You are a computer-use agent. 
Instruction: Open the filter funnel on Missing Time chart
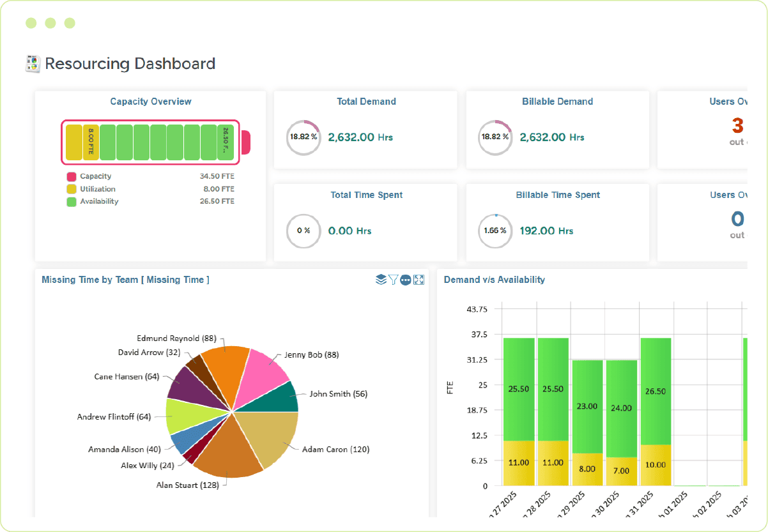[x=393, y=280]
